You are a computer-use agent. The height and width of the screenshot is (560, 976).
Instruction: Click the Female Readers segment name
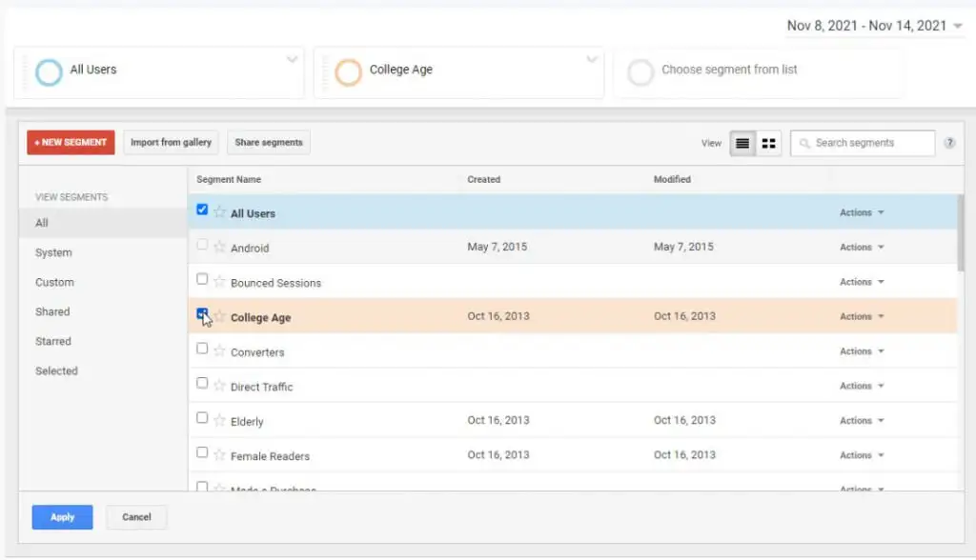pos(270,456)
